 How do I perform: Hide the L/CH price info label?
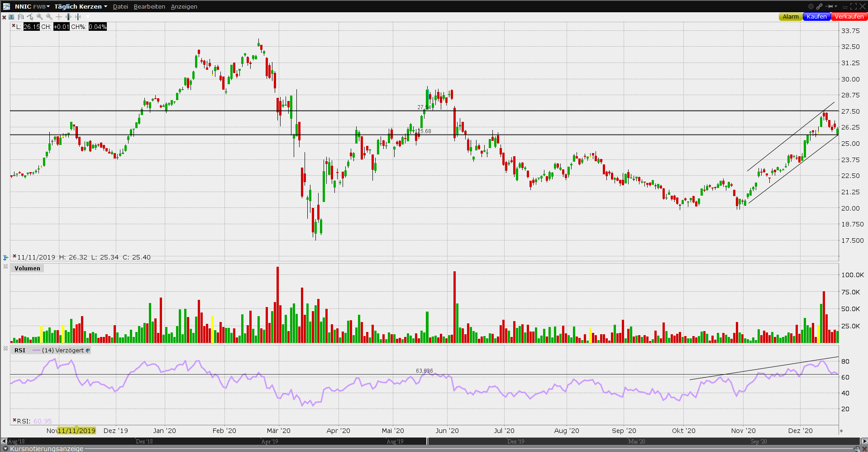[x=14, y=26]
